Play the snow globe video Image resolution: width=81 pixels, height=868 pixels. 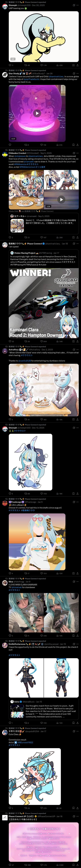(x=37, y=113)
